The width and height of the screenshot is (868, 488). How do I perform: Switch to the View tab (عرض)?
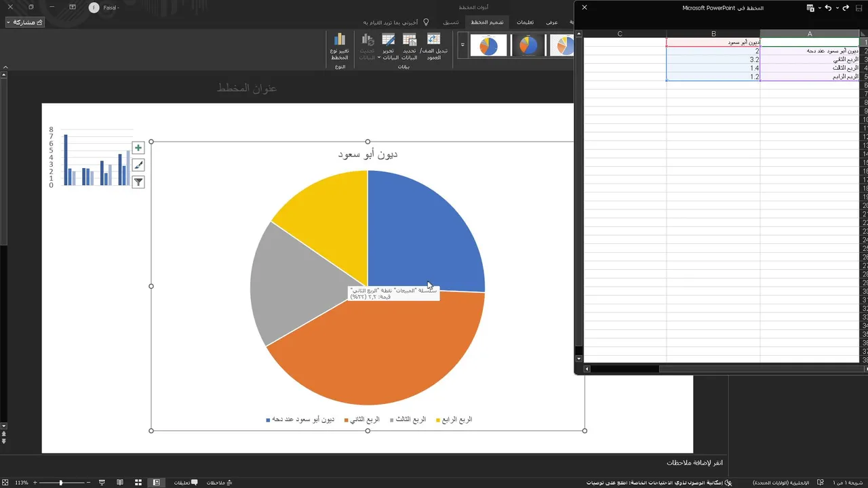(x=552, y=22)
